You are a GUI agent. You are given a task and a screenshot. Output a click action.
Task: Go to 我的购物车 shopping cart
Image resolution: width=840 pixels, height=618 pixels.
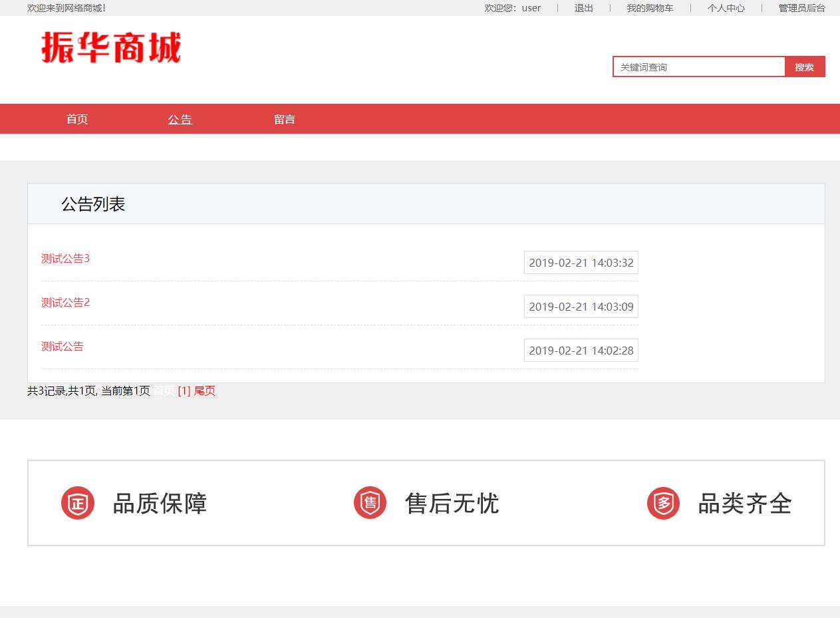648,8
